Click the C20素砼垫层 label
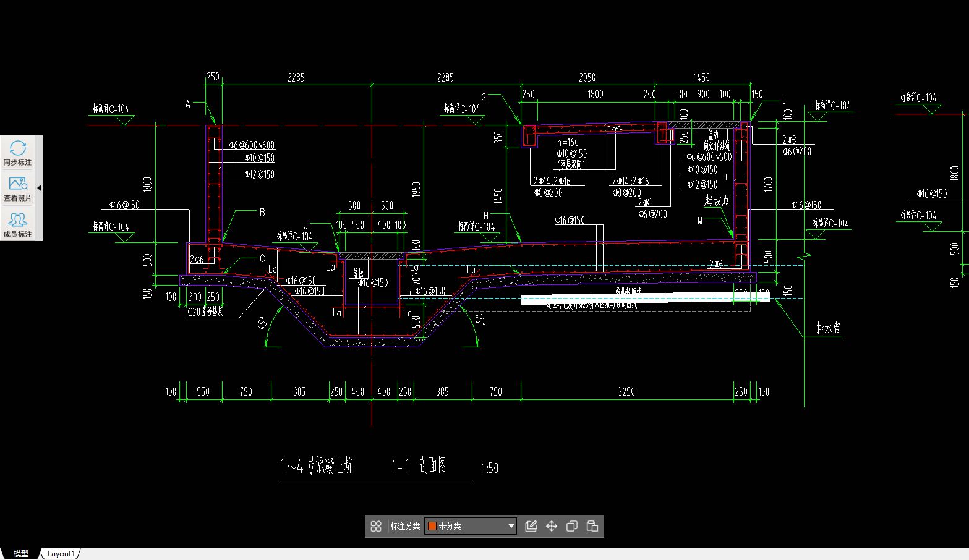969x560 pixels. pos(205,312)
